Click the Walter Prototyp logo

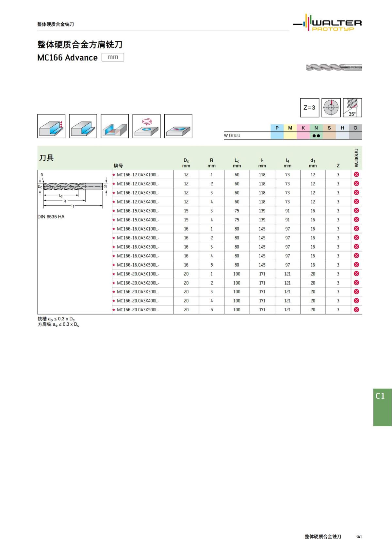pyautogui.click(x=327, y=23)
